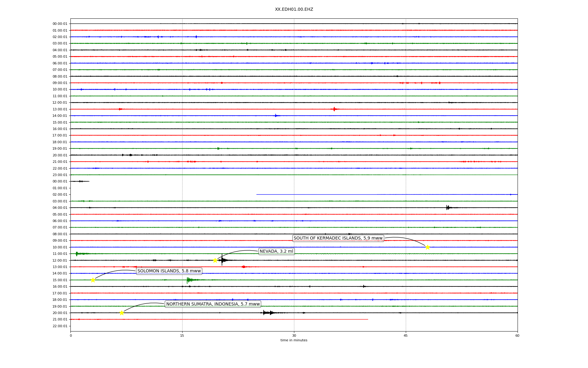Click the 60 tick on the x-axis
Image resolution: width=588 pixels, height=368 pixels.
click(517, 335)
